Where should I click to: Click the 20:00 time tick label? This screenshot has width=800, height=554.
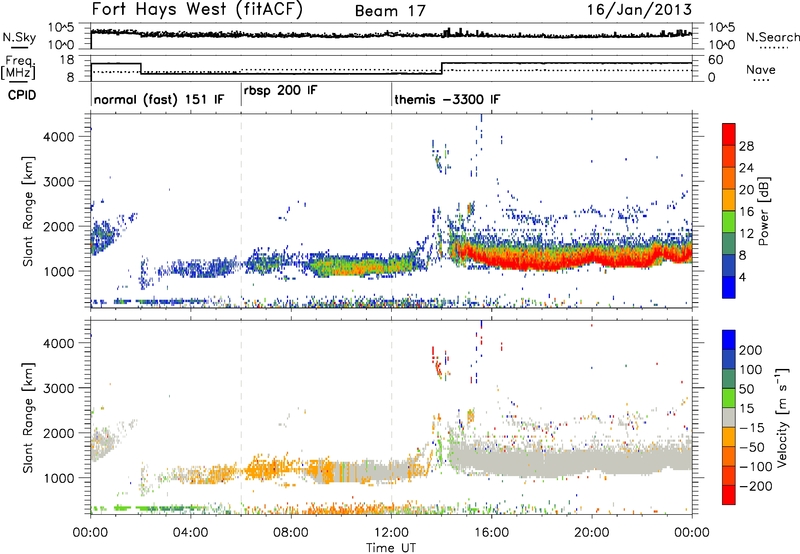click(591, 533)
